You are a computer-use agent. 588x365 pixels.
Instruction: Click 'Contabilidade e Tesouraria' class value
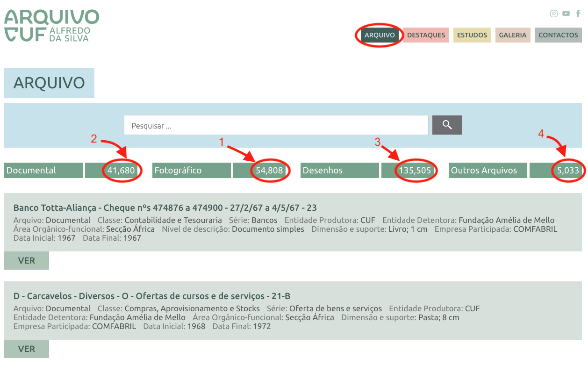coord(173,220)
